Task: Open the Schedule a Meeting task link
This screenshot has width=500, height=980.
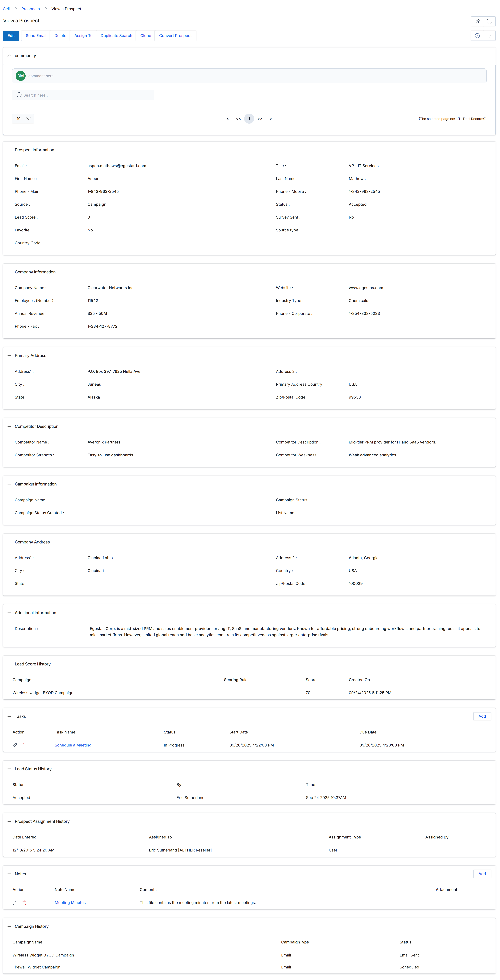Action: point(73,745)
